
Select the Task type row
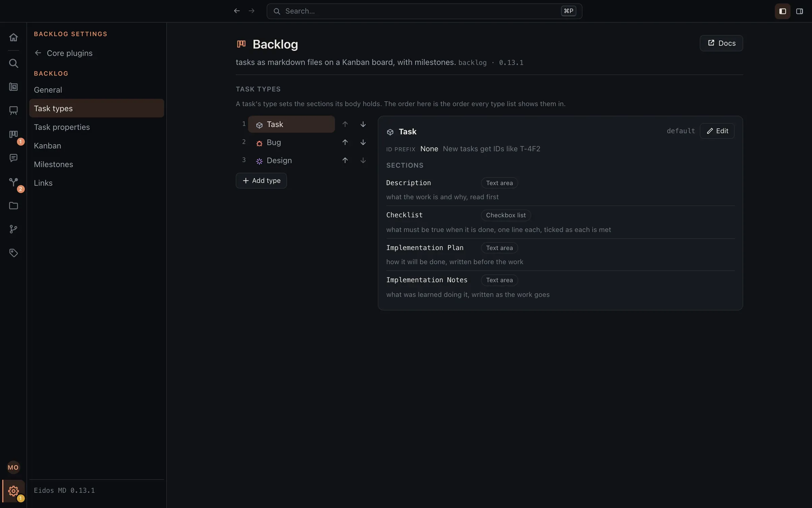click(x=291, y=124)
